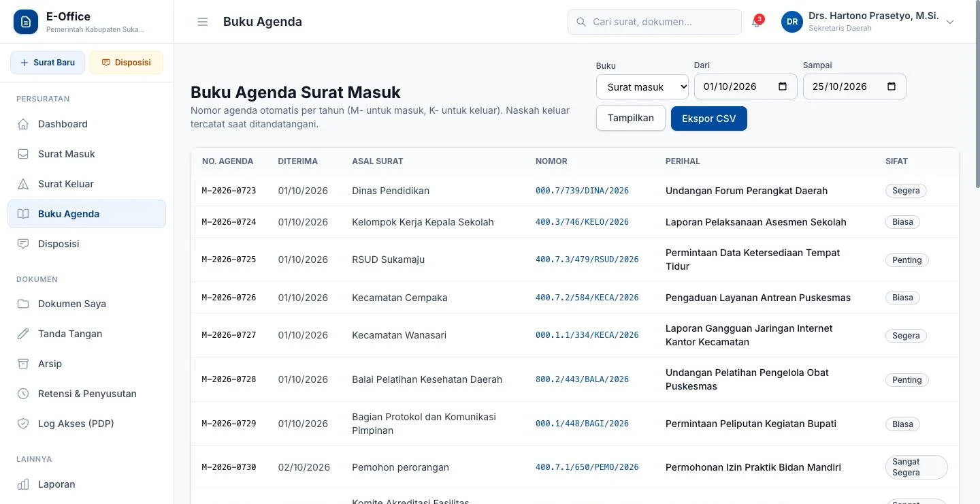Open the Sampai date calendar picker
This screenshot has width=980, height=504.
tap(892, 86)
